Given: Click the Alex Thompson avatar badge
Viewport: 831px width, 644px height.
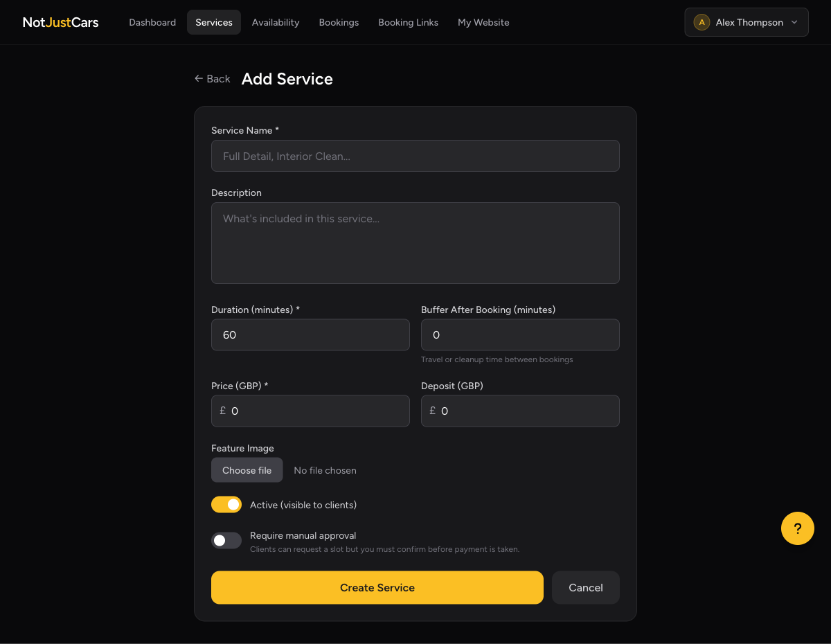Looking at the screenshot, I should pos(702,22).
